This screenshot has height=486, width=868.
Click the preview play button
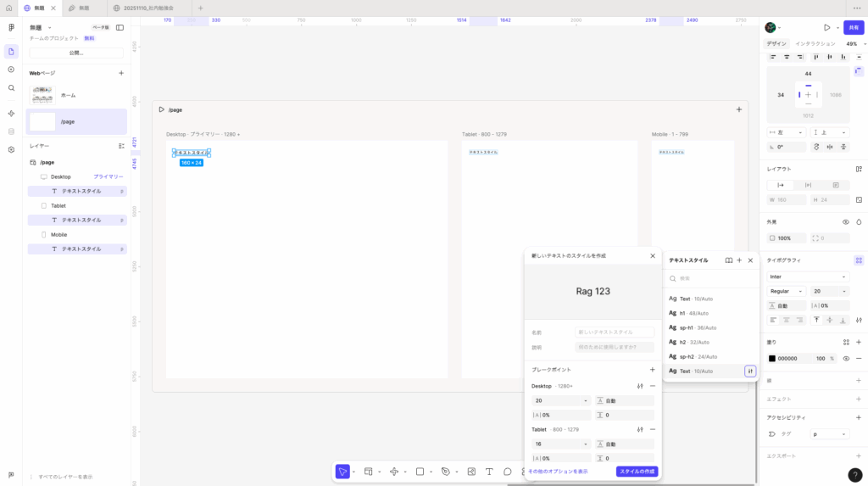tap(826, 28)
